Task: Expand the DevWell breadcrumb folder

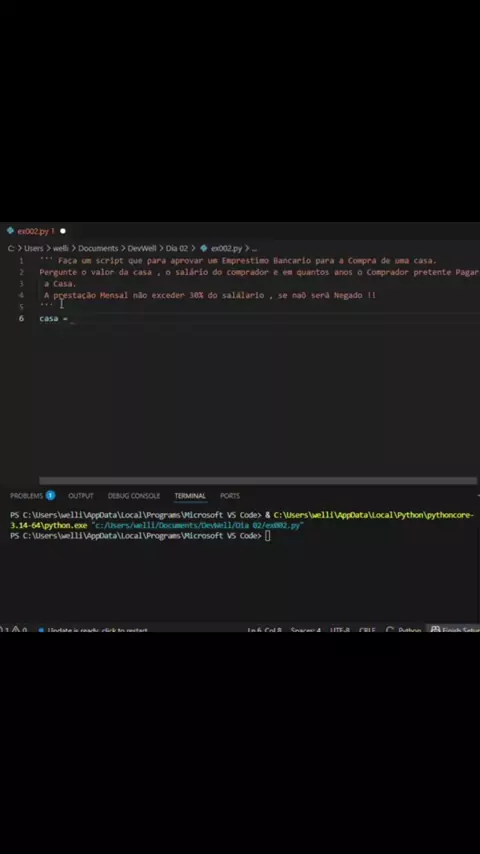Action: pyautogui.click(x=142, y=248)
